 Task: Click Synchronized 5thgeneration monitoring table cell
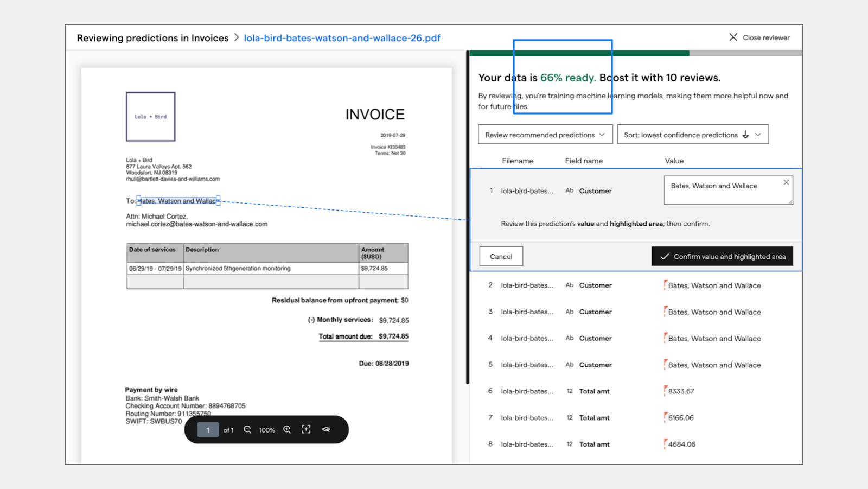pos(271,269)
